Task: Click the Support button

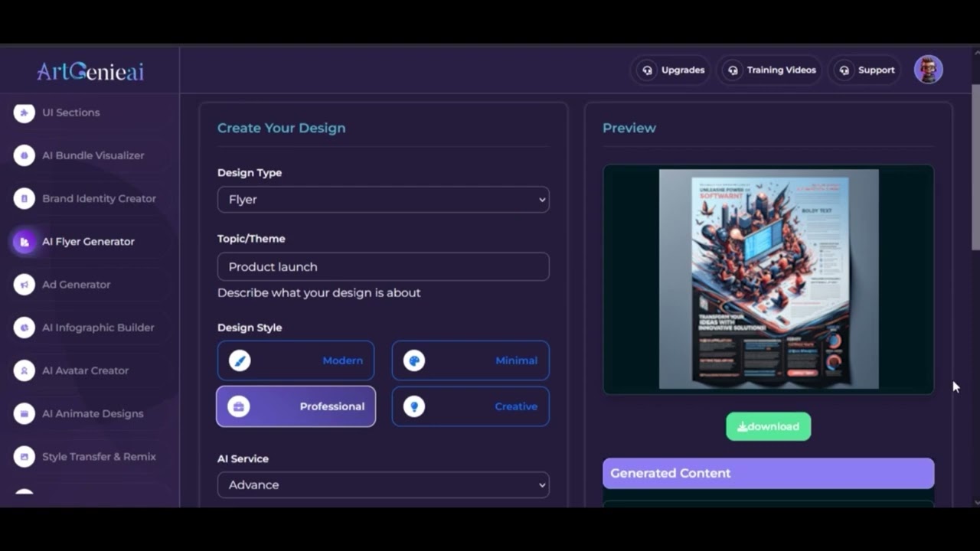Action: tap(865, 70)
